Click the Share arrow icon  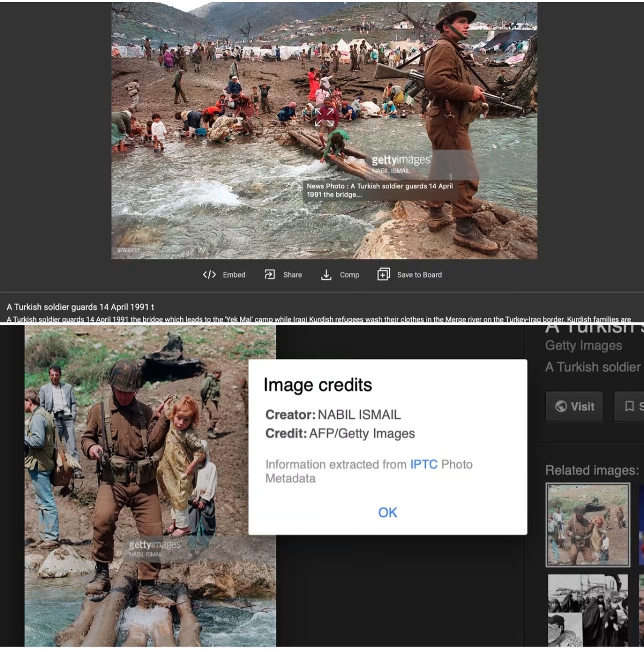point(270,275)
